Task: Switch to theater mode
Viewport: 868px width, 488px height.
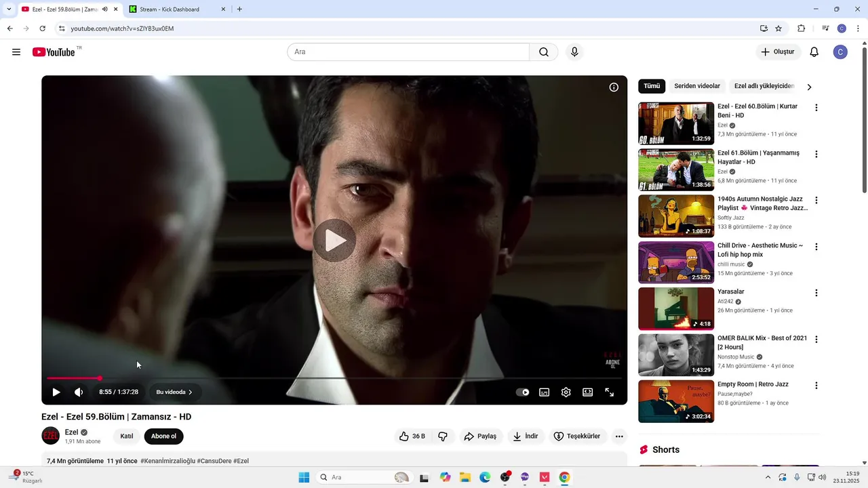Action: [x=588, y=392]
